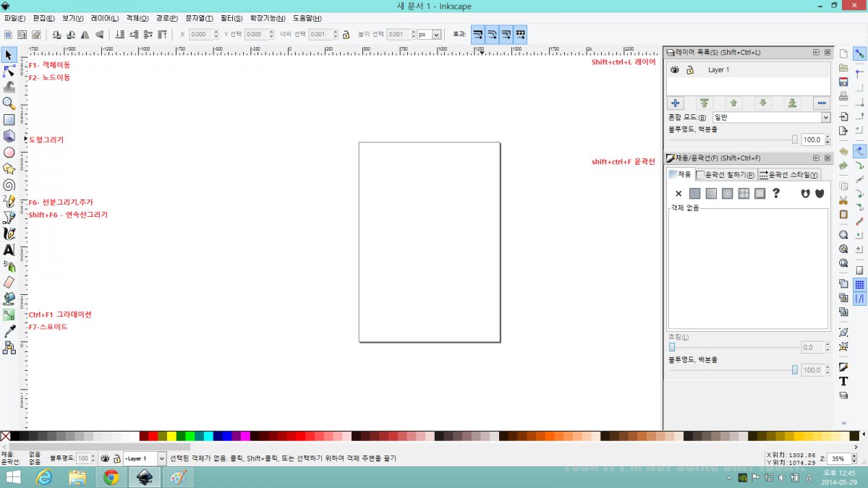Toggle width/height ratio lock in top toolbar
The height and width of the screenshot is (488, 868).
click(346, 34)
